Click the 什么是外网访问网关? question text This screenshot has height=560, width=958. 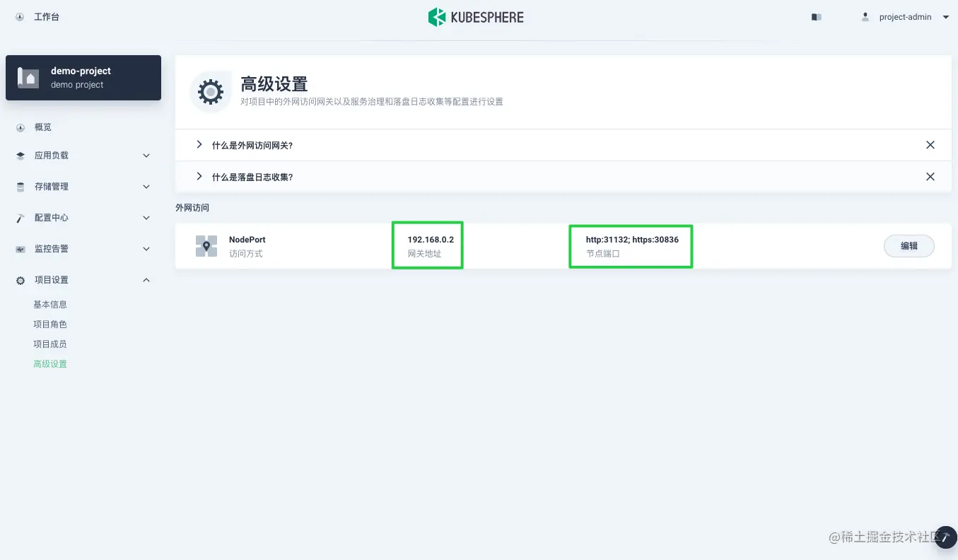(252, 146)
